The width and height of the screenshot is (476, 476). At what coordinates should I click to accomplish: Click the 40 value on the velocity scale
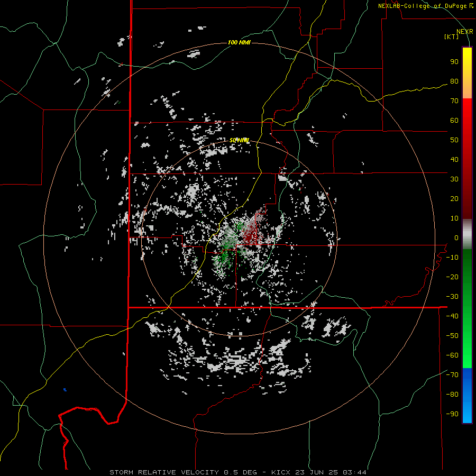pos(454,159)
